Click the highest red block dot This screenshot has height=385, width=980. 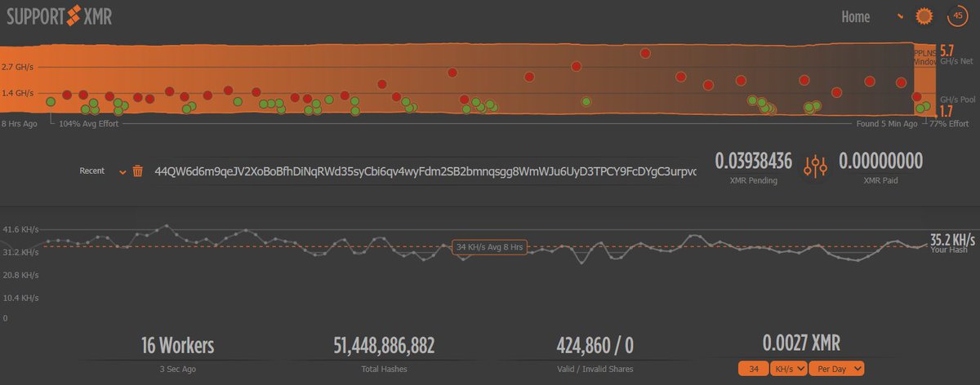pyautogui.click(x=645, y=53)
